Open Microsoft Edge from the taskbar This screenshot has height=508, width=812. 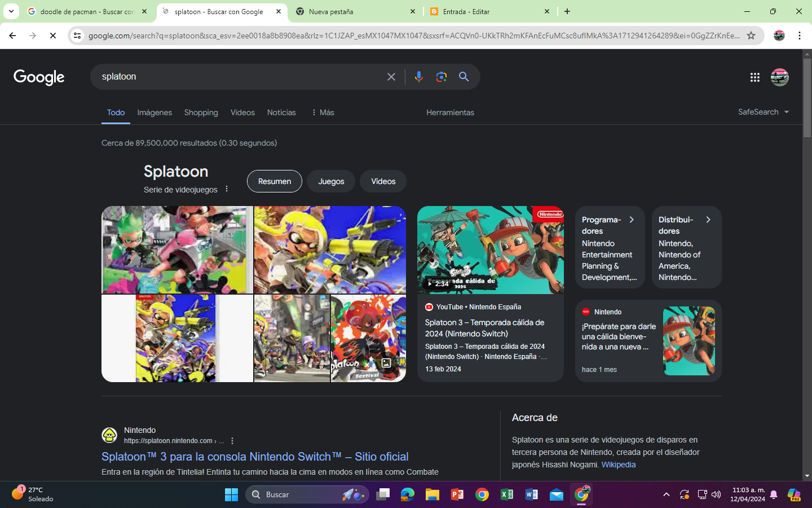407,494
